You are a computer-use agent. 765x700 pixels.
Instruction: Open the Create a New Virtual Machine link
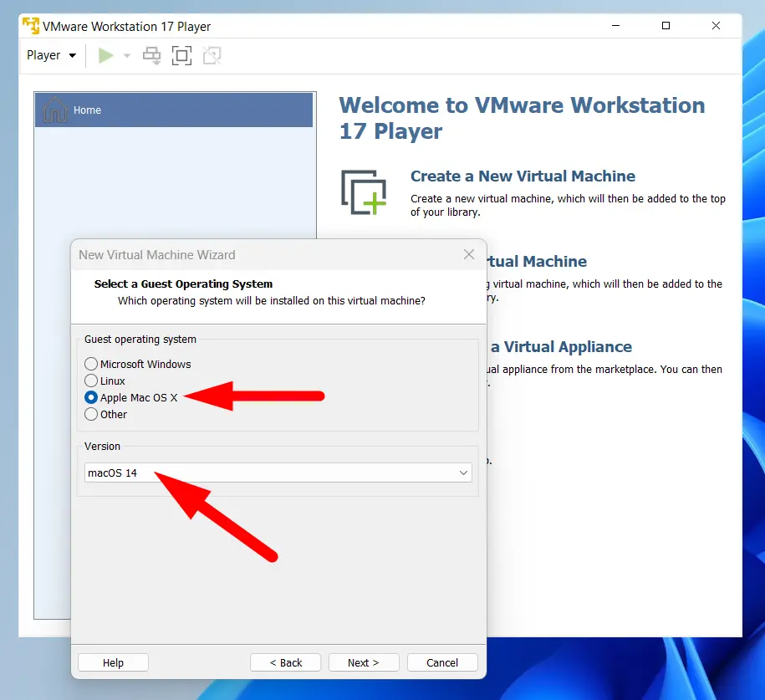click(x=523, y=176)
